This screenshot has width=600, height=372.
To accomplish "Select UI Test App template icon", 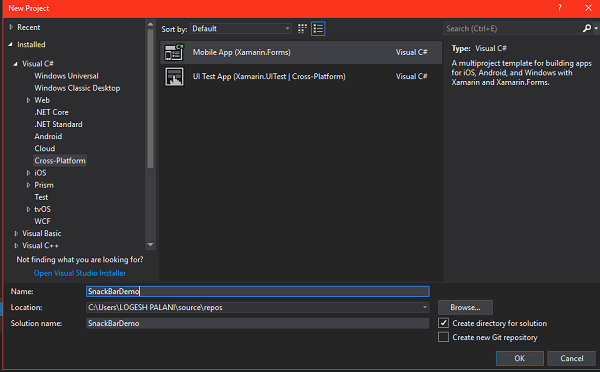I will [174, 77].
